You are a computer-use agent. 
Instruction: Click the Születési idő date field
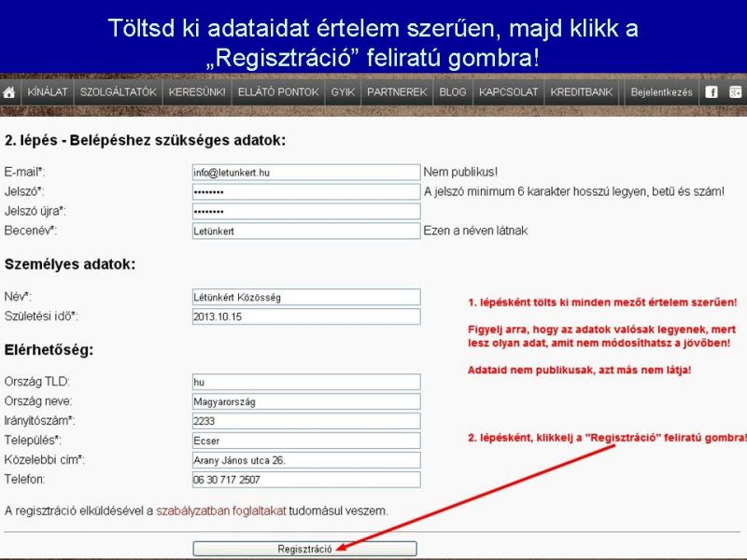click(306, 316)
